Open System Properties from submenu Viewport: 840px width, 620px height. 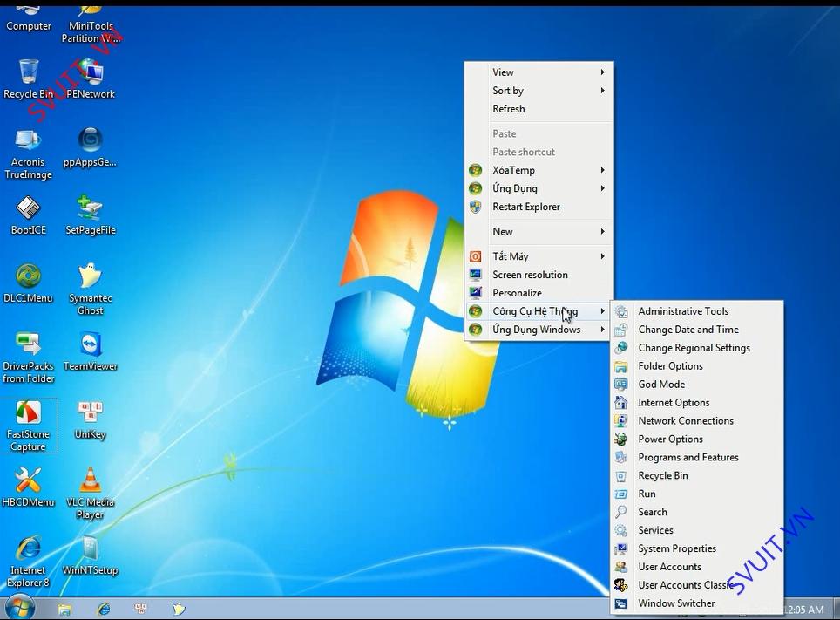click(x=697, y=548)
